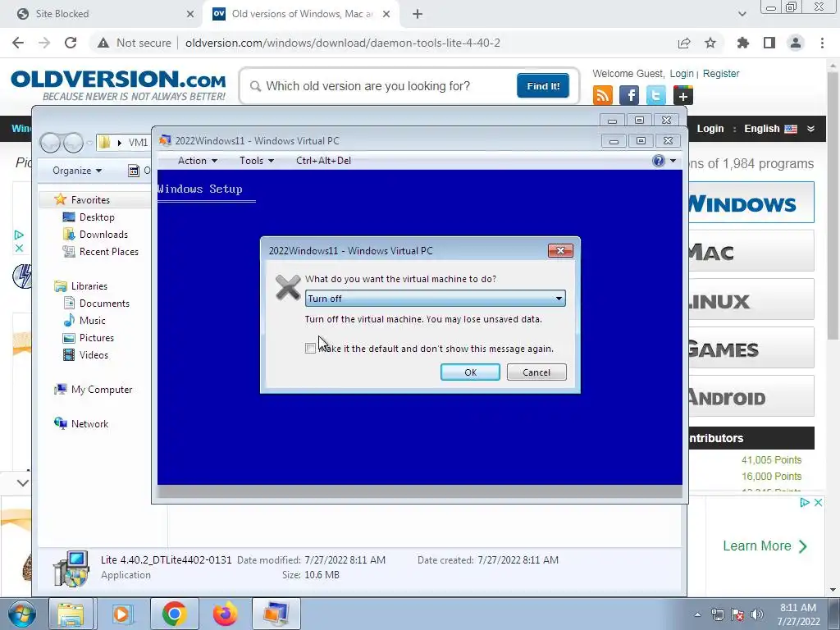Viewport: 840px width, 630px height.
Task: Select the Windows category button
Action: coord(751,203)
